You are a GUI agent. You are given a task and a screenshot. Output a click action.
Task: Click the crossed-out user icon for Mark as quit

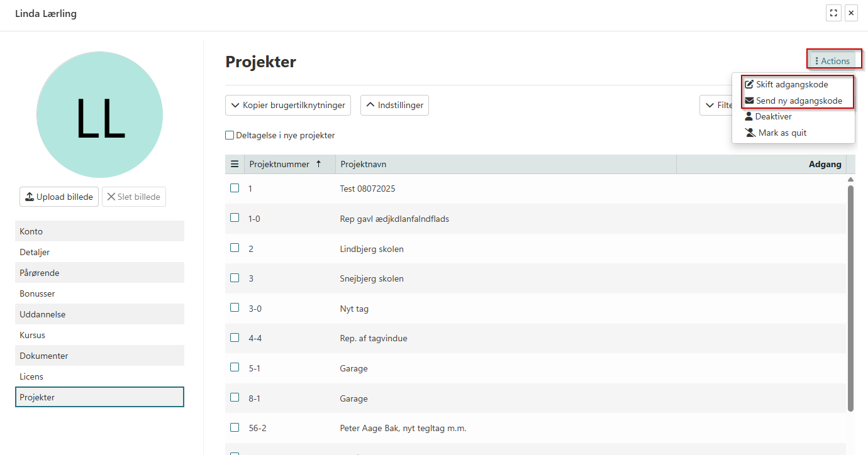750,133
